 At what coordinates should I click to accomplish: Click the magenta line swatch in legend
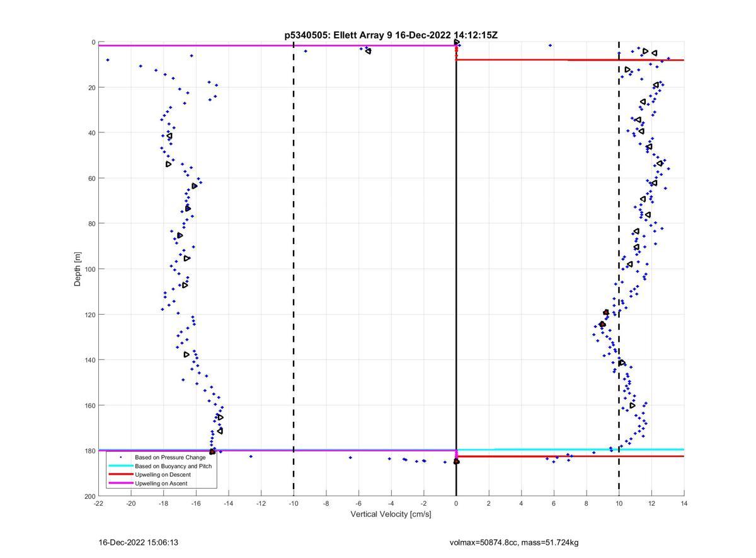120,483
